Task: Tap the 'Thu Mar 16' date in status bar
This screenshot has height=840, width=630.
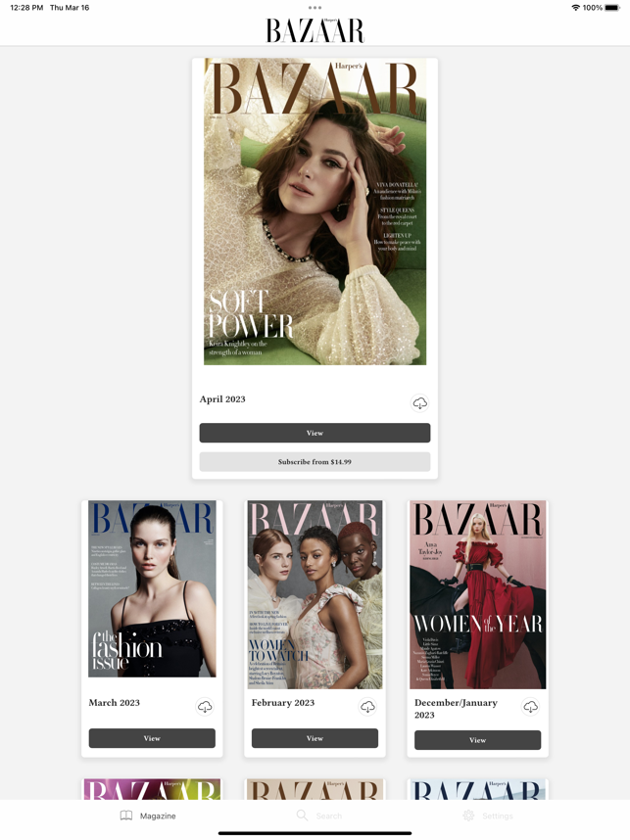Action: (x=70, y=8)
